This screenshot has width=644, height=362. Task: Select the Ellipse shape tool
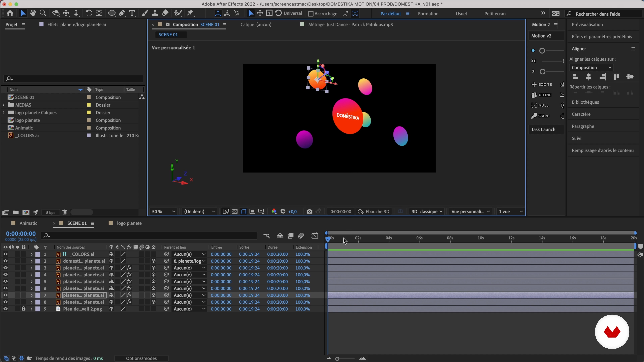click(112, 13)
